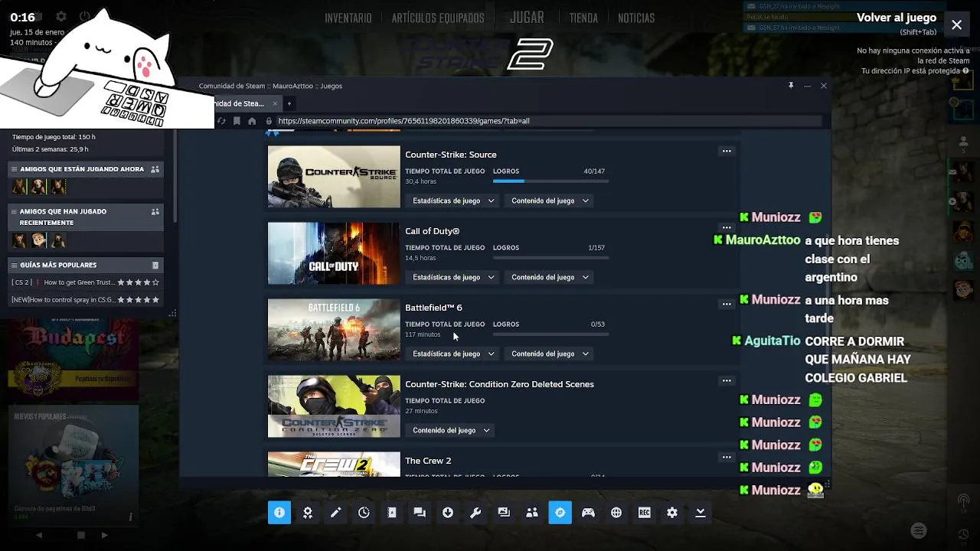Open the ARTÍCULOS EQUIPADOS game menu tab

click(438, 18)
